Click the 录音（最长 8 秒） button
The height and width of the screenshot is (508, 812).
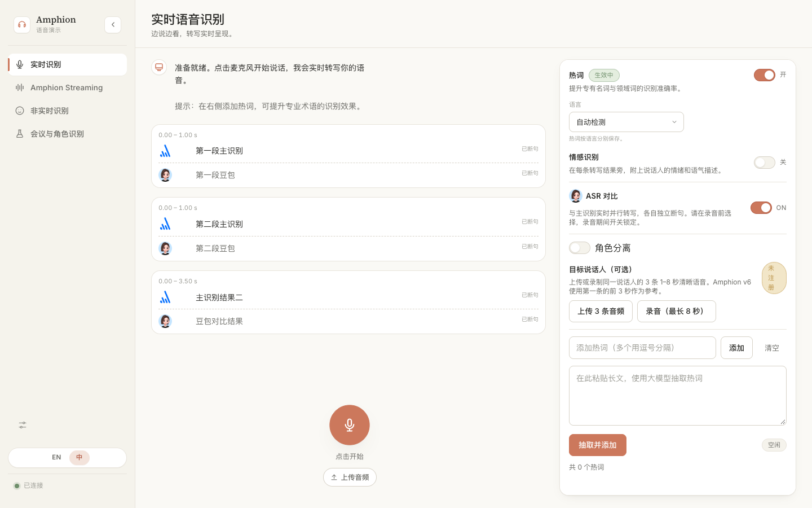(x=677, y=311)
